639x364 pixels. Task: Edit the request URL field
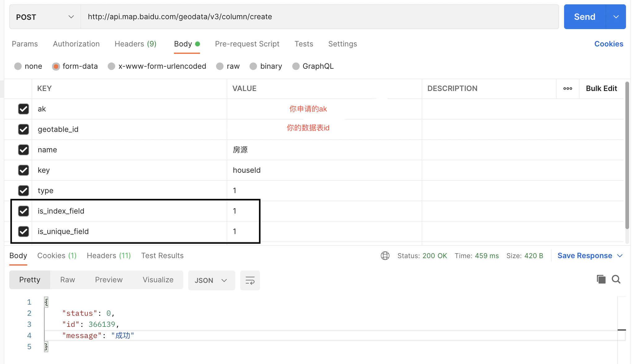[319, 17]
